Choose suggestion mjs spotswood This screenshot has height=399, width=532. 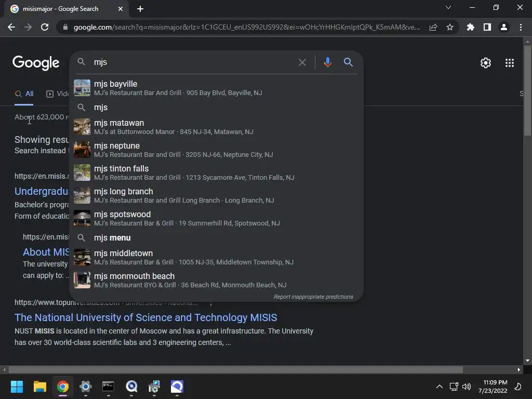217,218
